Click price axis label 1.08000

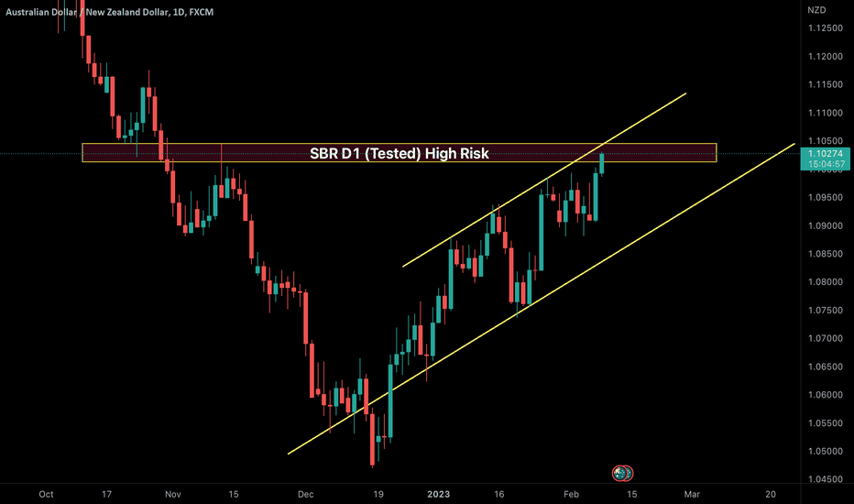pos(825,281)
